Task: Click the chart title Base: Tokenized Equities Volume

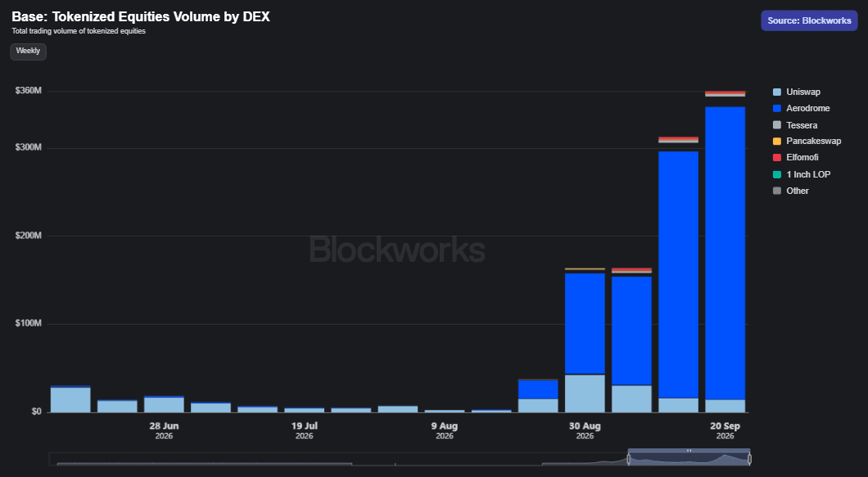Action: tap(141, 16)
